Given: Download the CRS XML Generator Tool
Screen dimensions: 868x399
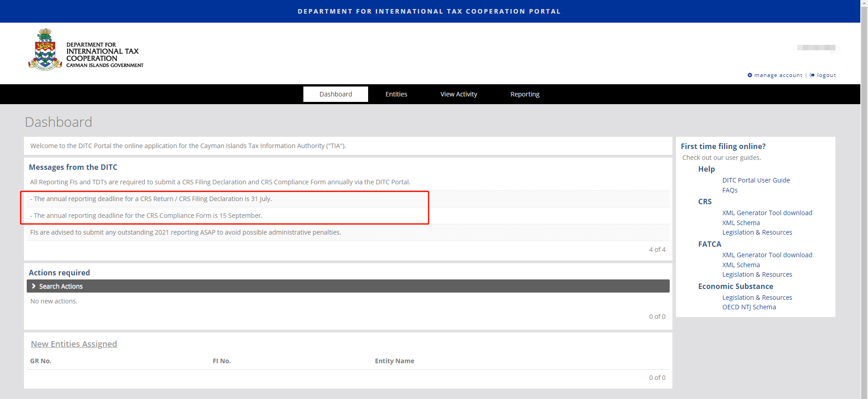Looking at the screenshot, I should pos(767,213).
